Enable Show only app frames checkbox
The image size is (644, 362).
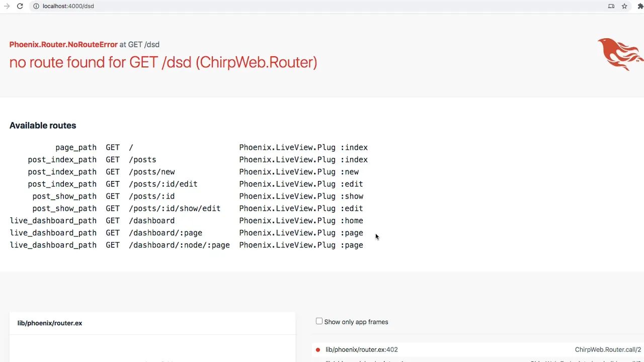319,321
